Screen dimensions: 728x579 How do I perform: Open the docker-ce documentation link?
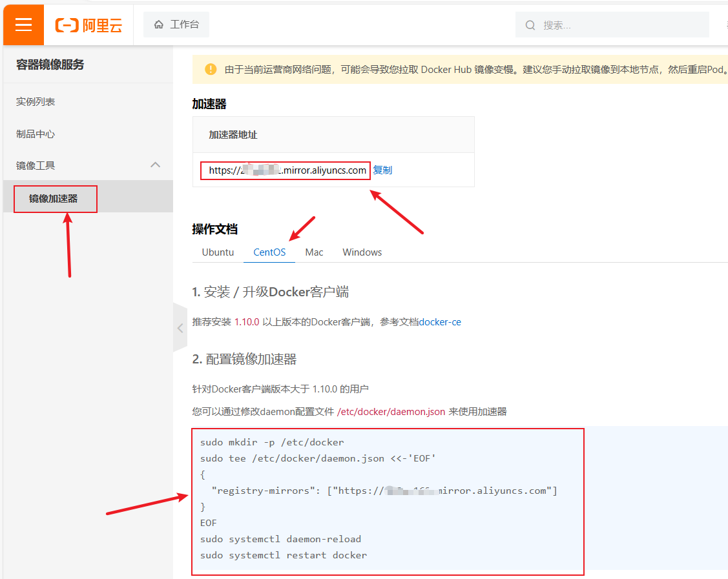440,322
